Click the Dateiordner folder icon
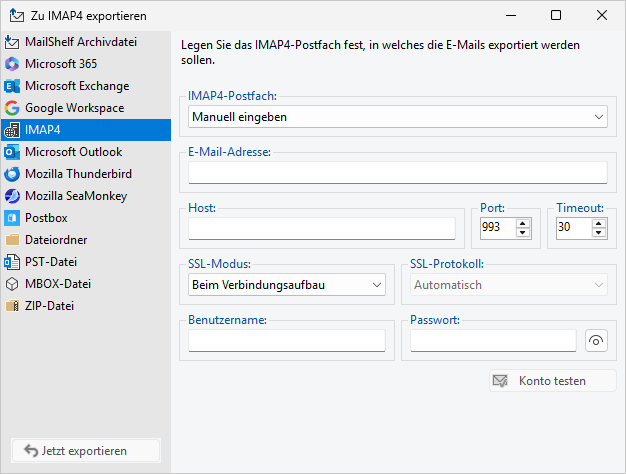 coord(12,240)
